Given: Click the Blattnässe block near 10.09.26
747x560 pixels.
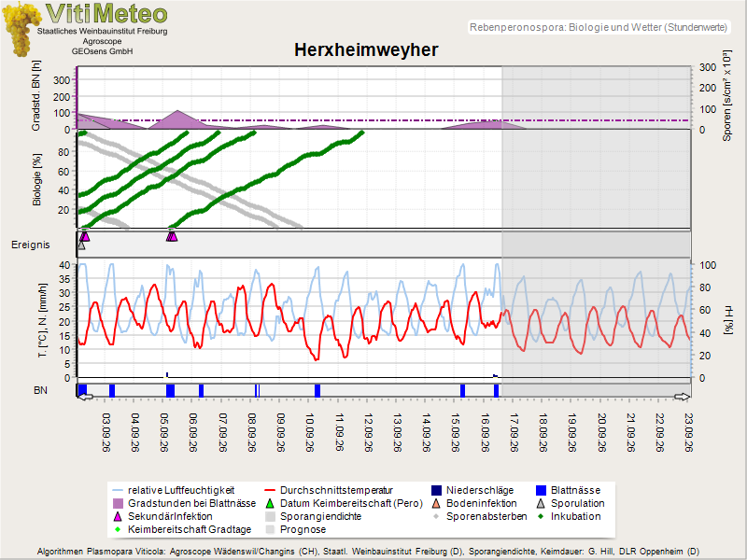Looking at the screenshot, I should click(x=317, y=390).
